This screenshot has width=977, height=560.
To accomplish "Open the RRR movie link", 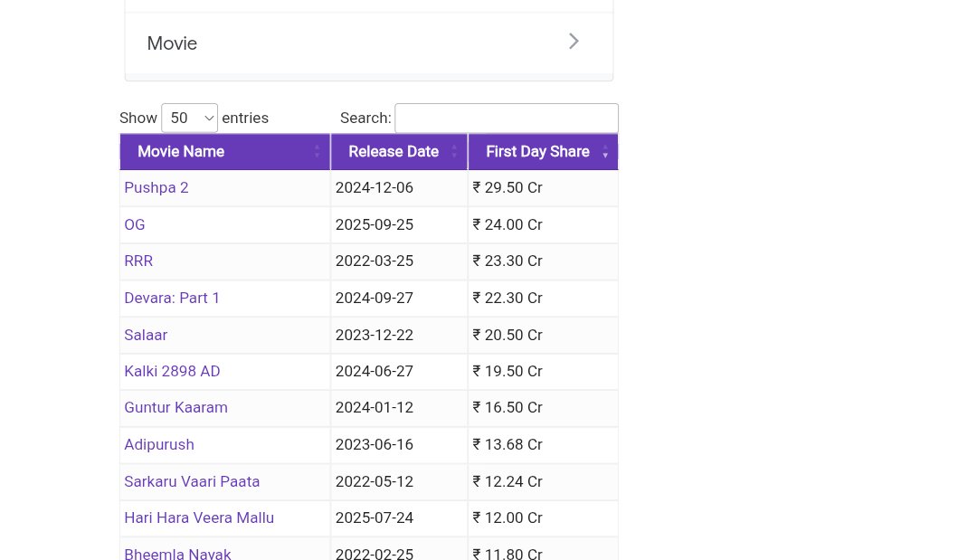I will pyautogui.click(x=138, y=261).
